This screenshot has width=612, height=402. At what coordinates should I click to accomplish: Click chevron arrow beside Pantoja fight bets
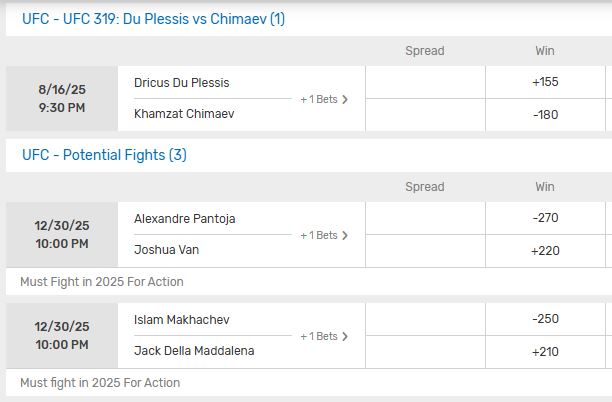pyautogui.click(x=345, y=235)
